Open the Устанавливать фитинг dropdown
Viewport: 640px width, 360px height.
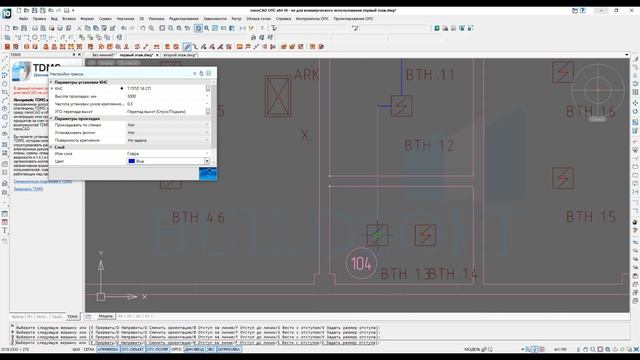tap(207, 133)
